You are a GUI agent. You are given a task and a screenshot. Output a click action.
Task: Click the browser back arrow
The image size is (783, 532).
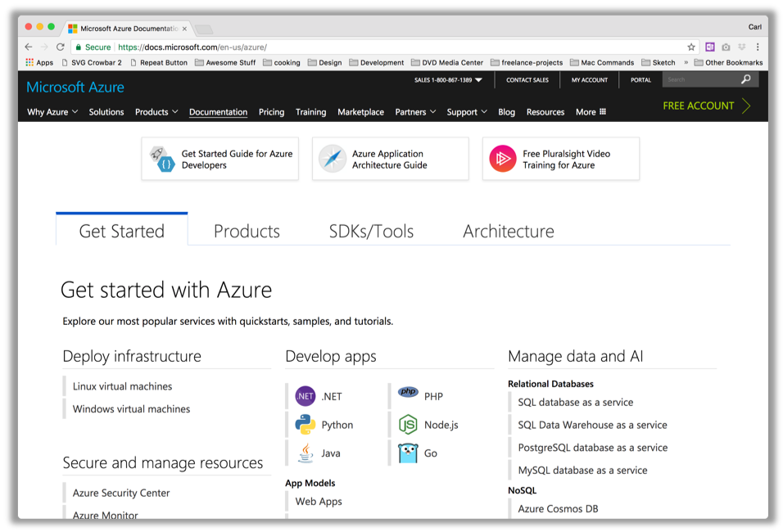(x=29, y=47)
